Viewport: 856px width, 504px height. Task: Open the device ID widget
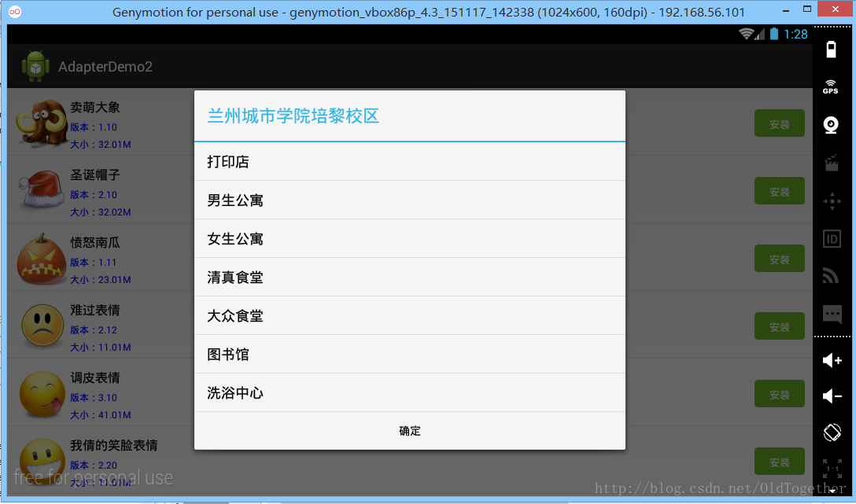click(x=832, y=239)
